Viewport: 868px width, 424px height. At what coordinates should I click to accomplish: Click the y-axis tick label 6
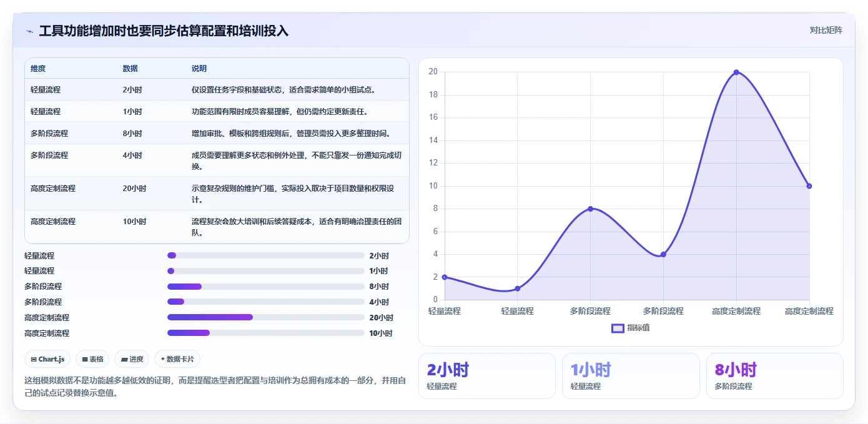click(x=435, y=232)
